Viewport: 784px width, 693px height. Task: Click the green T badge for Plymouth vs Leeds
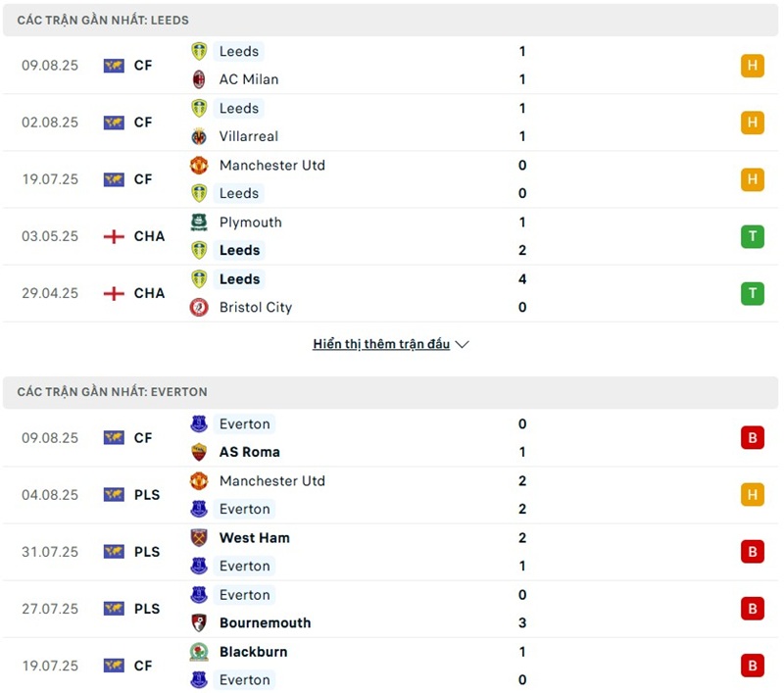752,236
